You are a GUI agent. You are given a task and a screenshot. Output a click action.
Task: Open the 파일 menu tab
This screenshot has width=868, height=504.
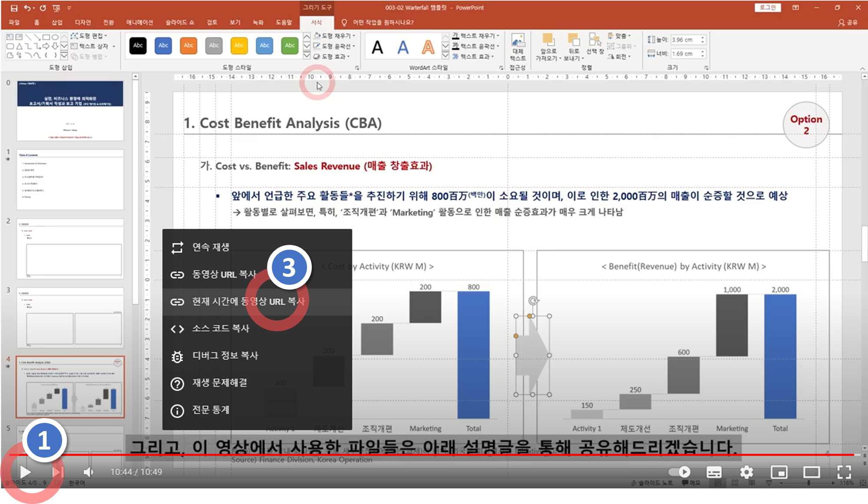[x=14, y=22]
